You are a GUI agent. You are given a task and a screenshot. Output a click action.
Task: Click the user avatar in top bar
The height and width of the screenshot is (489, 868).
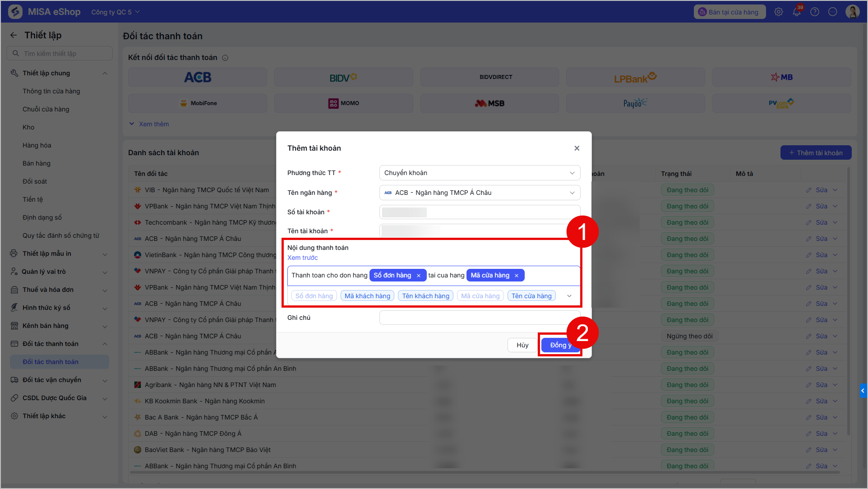pyautogui.click(x=853, y=12)
